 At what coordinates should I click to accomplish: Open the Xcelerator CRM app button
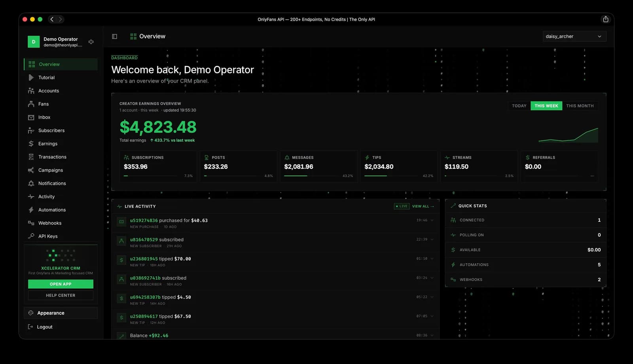coord(61,284)
